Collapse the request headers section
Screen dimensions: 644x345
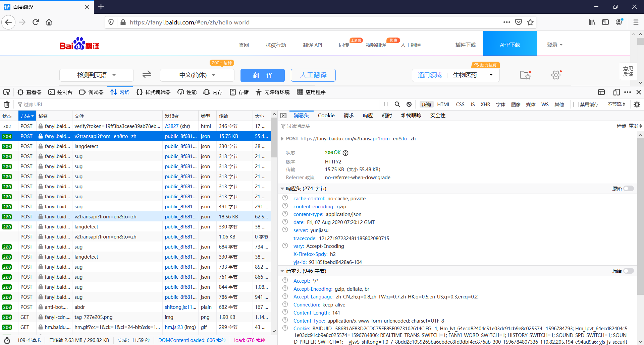click(282, 271)
